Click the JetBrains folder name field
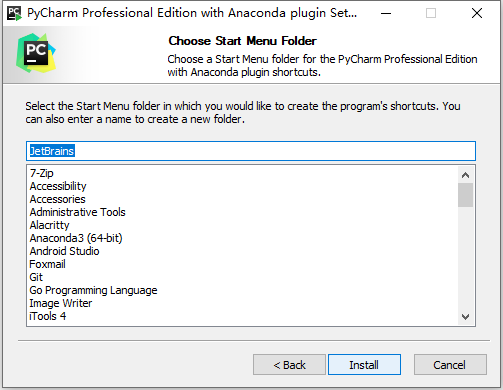503x390 pixels. pyautogui.click(x=251, y=151)
